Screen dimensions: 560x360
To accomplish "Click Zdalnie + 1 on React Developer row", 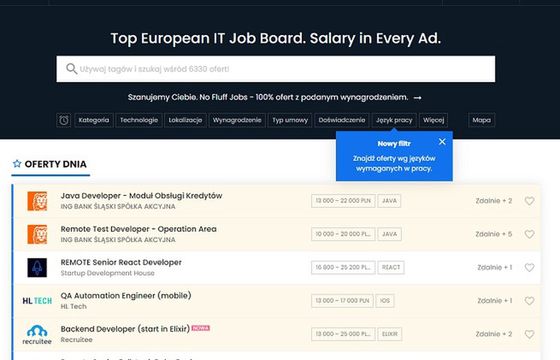I will (x=495, y=267).
